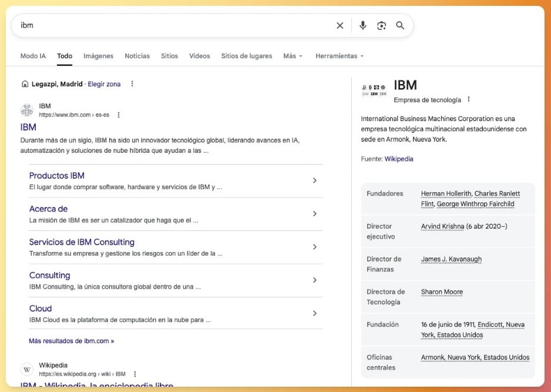Open the Herramientas dropdown
The width and height of the screenshot is (551, 392).
[x=340, y=56]
